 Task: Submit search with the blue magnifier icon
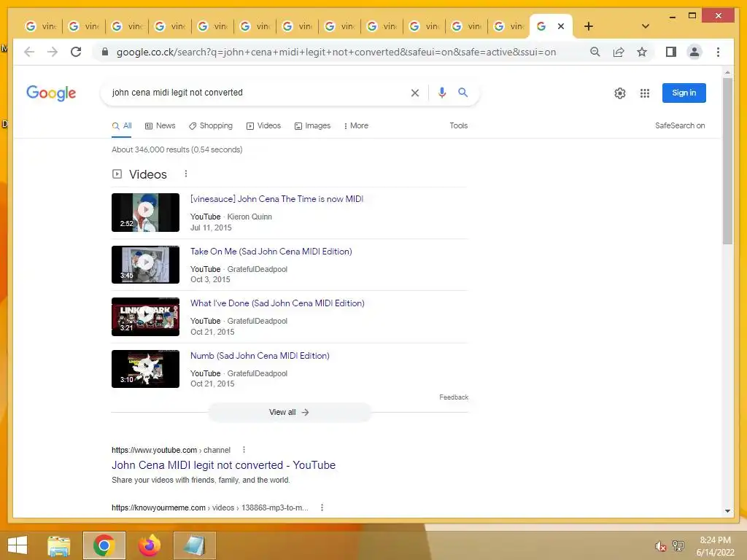[463, 93]
